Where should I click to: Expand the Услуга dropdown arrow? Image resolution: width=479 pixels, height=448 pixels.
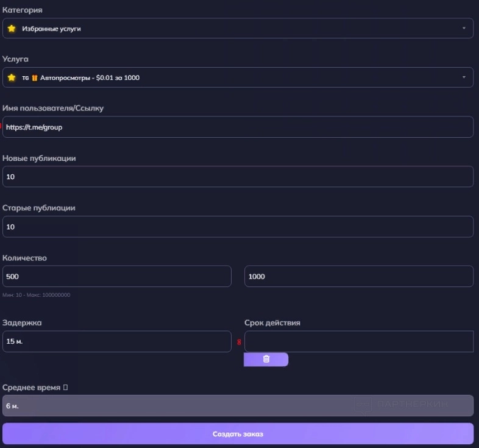(464, 77)
